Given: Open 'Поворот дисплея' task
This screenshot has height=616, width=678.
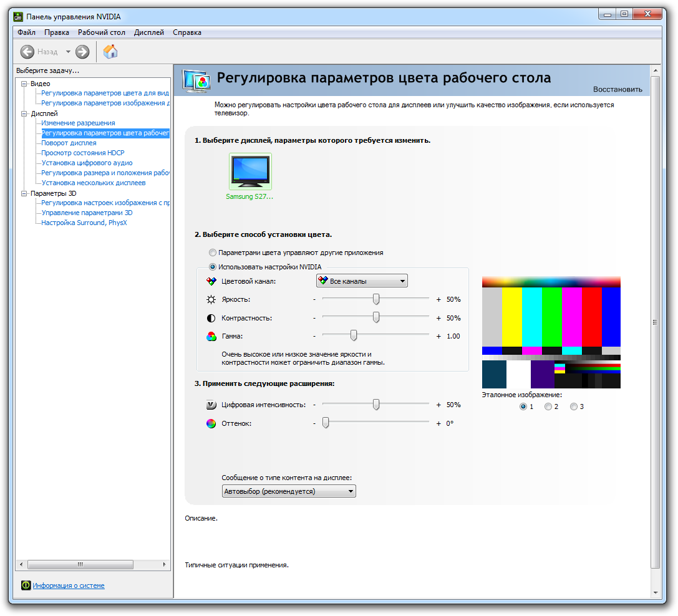Looking at the screenshot, I should (69, 143).
